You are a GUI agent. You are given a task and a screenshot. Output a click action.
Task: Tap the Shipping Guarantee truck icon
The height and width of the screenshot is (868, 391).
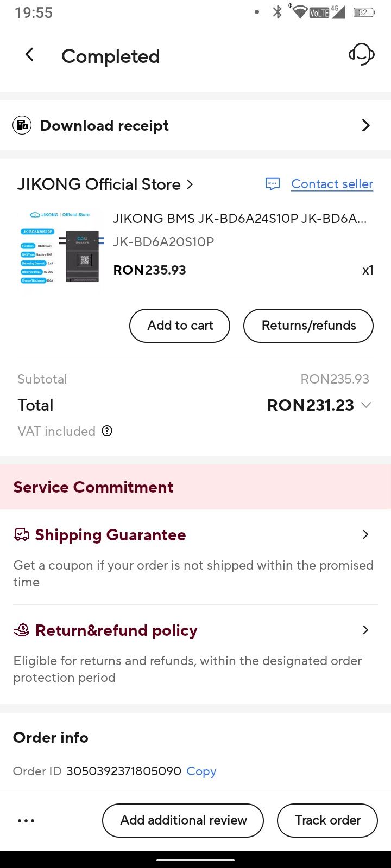click(21, 535)
